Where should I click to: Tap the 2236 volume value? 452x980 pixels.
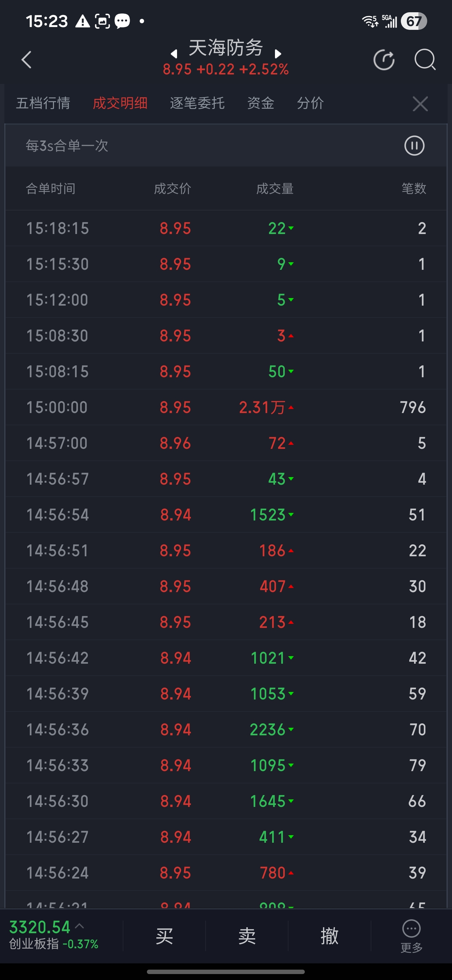pos(268,730)
